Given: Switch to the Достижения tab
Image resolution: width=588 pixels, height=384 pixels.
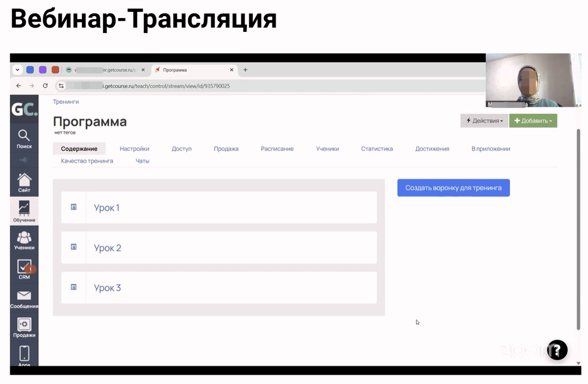Looking at the screenshot, I should coord(432,149).
